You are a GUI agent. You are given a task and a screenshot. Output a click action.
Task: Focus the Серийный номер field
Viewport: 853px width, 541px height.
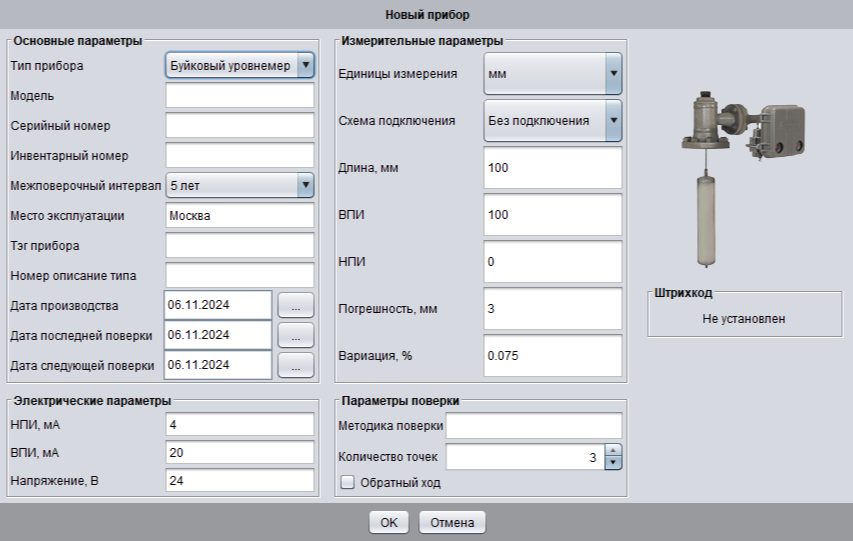tap(240, 126)
